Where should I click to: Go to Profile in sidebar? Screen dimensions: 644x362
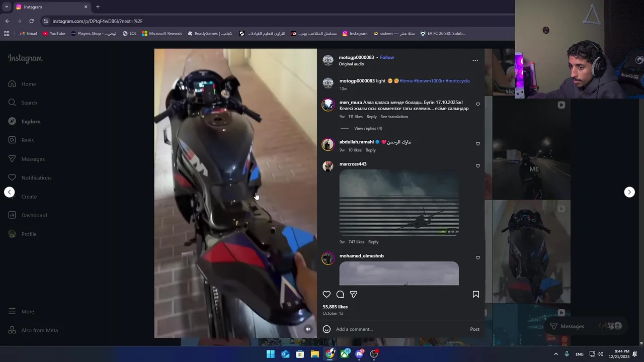point(23,234)
